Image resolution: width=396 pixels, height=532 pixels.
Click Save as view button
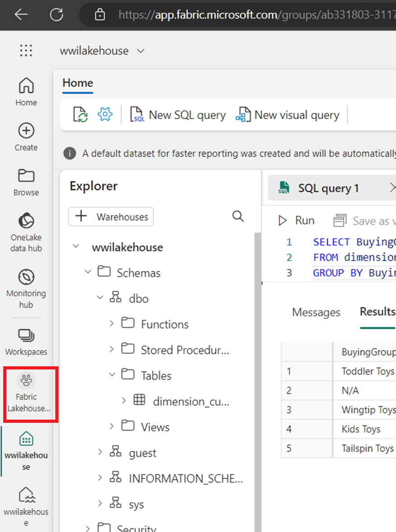[364, 221]
